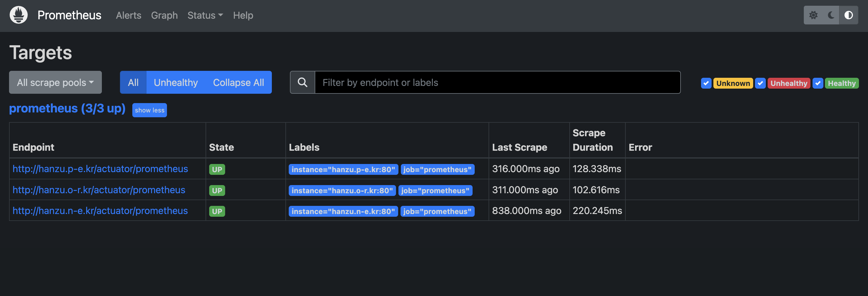Click job="prometheus" label in hanzu.n-e.kr row
Screen dimensions: 868x296
[437, 211]
